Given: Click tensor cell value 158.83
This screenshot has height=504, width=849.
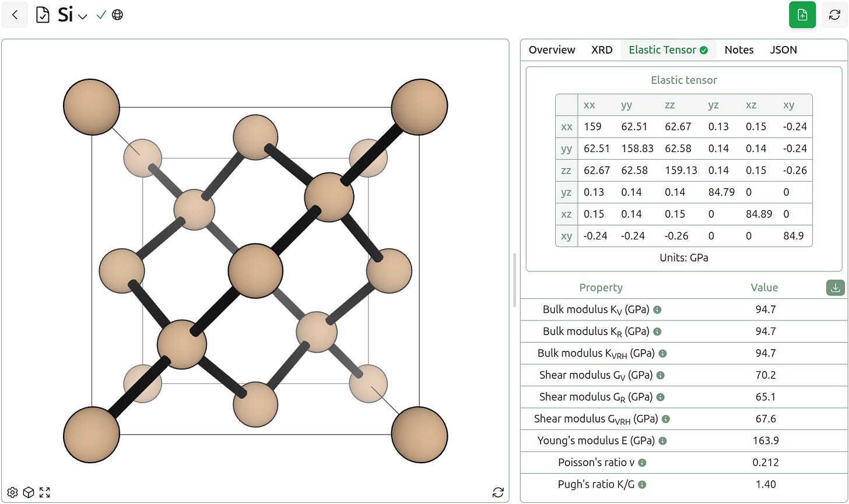Looking at the screenshot, I should pos(637,149).
